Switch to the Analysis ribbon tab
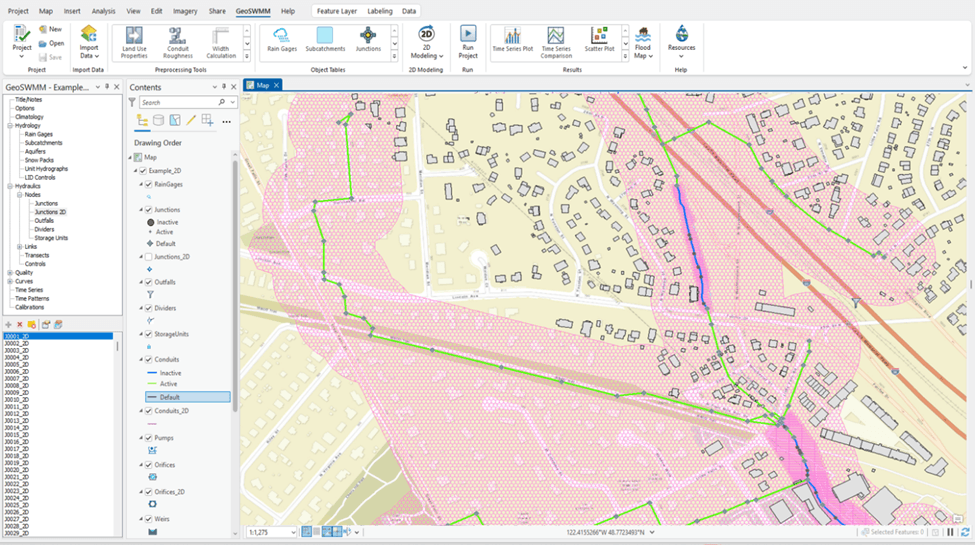975x545 pixels. coord(103,11)
